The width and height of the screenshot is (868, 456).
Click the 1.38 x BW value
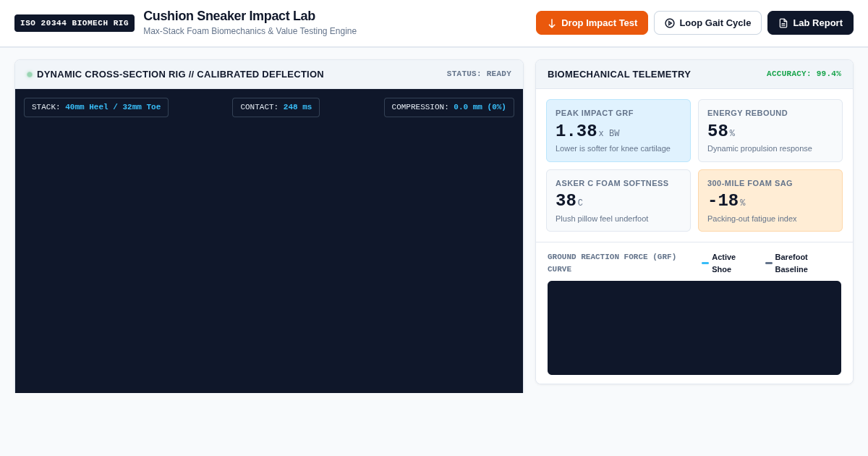pyautogui.click(x=587, y=131)
